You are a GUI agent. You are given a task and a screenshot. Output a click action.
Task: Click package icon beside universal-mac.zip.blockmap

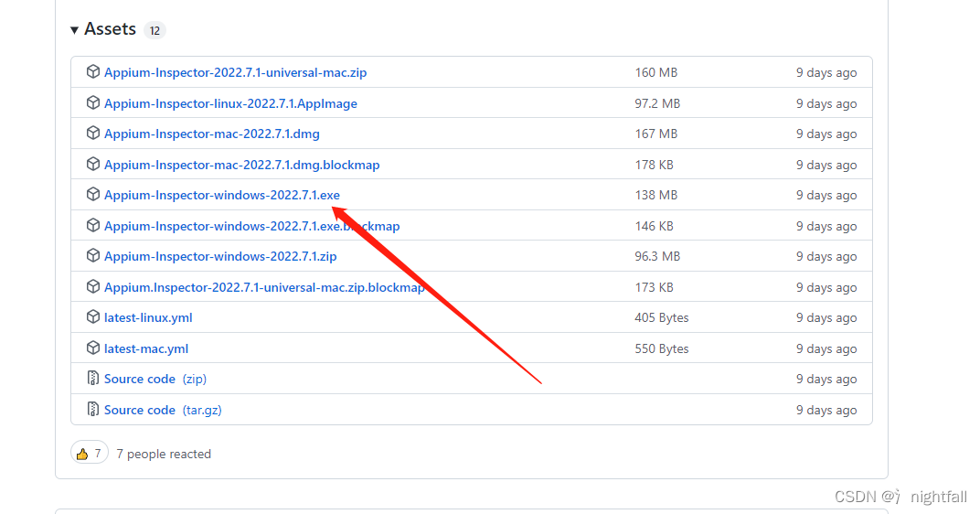click(93, 286)
